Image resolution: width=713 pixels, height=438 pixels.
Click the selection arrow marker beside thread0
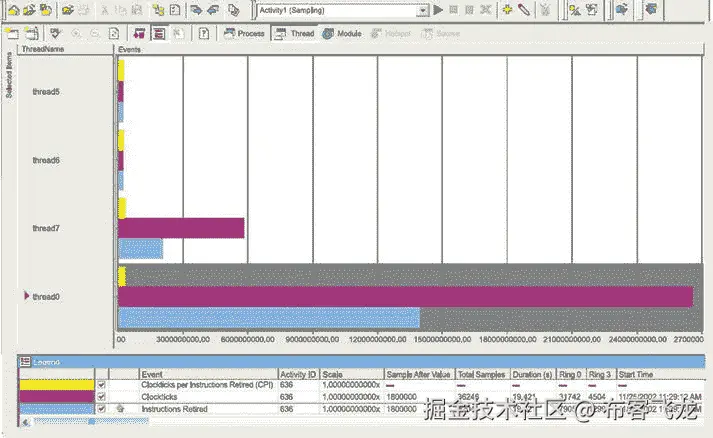coord(26,296)
